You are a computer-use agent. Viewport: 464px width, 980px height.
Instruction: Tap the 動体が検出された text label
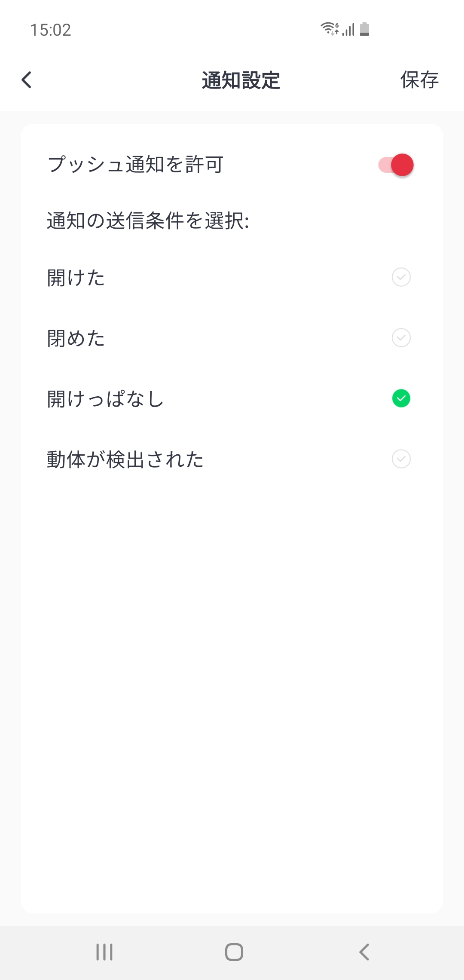(125, 459)
